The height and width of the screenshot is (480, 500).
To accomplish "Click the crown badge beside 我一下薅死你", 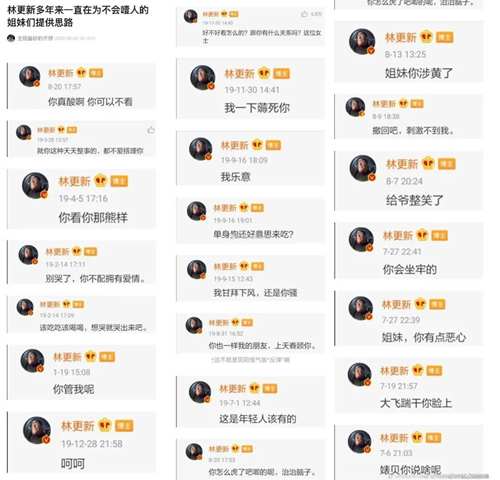I will 264,73.
